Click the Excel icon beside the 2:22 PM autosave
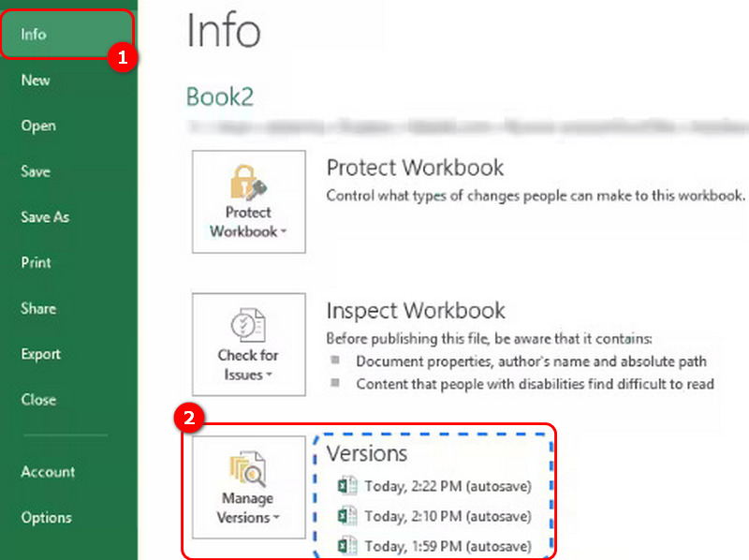Screen dimensions: 749x560 348,486
